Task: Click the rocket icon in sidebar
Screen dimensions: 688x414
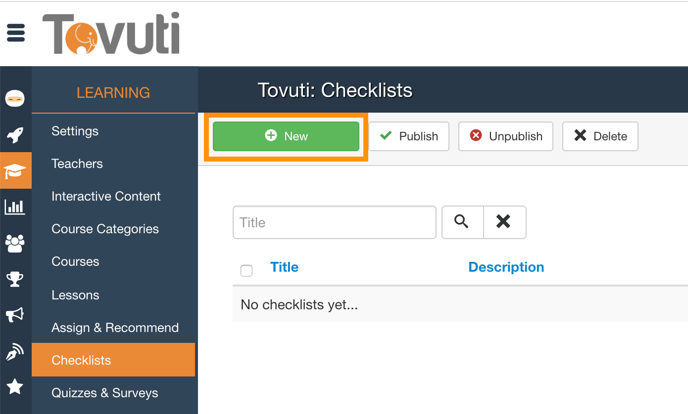Action: click(15, 135)
